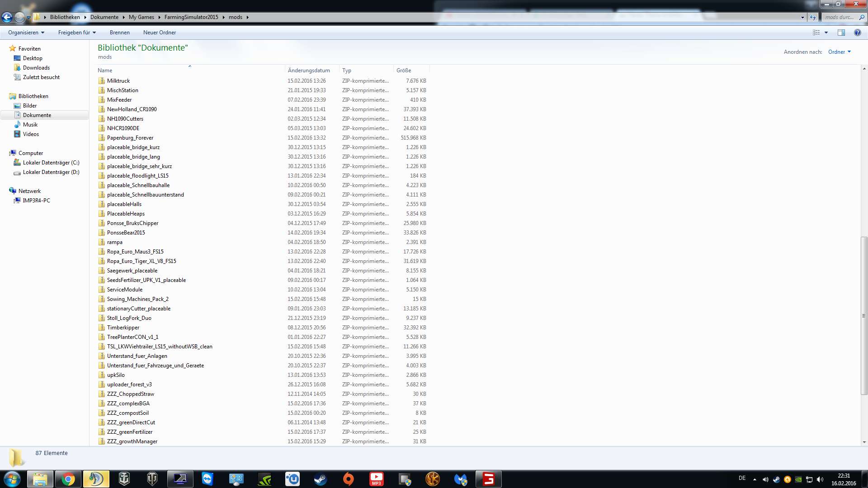Click the change view icon
This screenshot has height=488, width=868.
click(x=816, y=33)
